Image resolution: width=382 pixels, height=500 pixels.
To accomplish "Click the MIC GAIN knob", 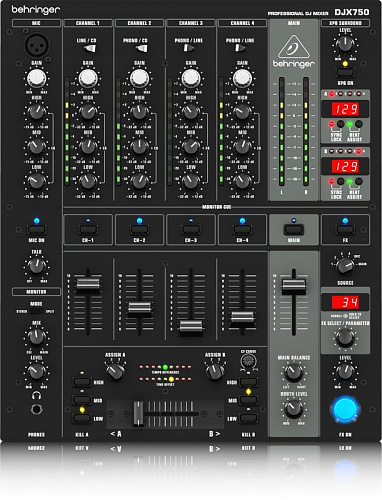I will (x=36, y=78).
